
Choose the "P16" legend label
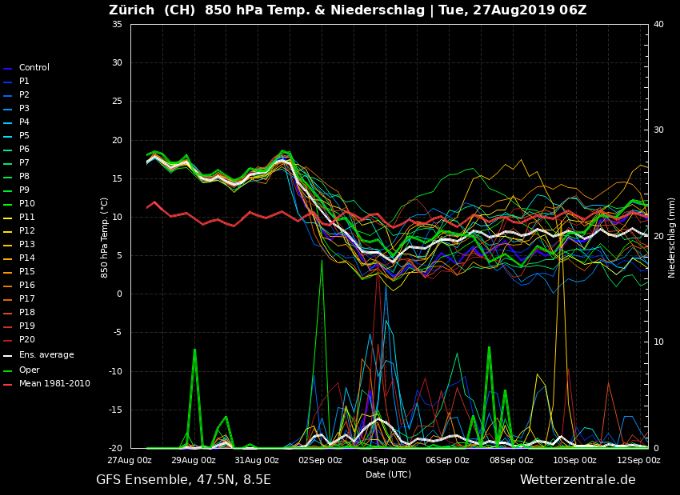point(27,285)
